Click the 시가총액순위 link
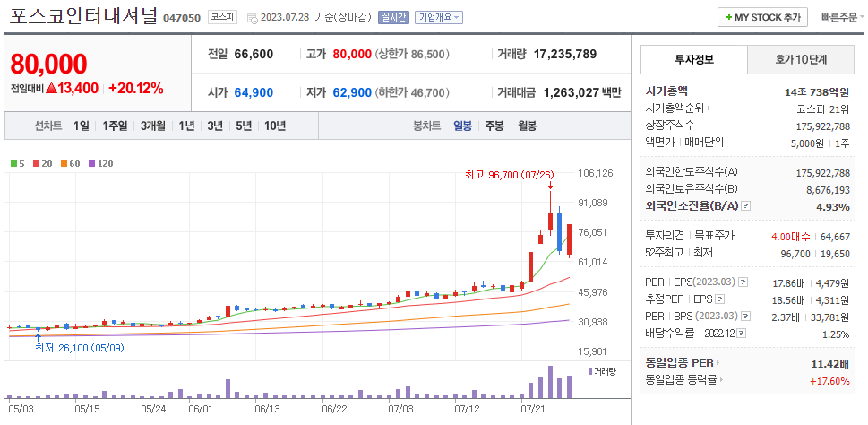868x425 pixels. click(x=675, y=108)
